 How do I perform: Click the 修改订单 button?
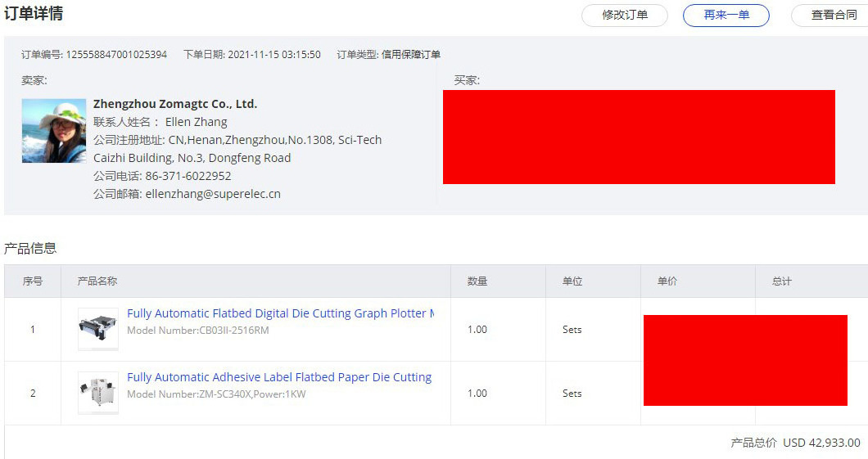point(624,16)
